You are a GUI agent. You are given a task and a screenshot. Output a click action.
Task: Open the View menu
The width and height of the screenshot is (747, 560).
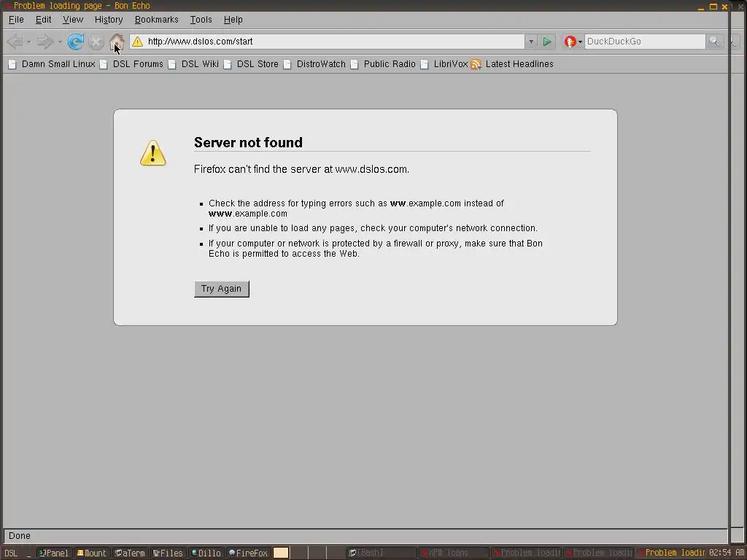[73, 20]
